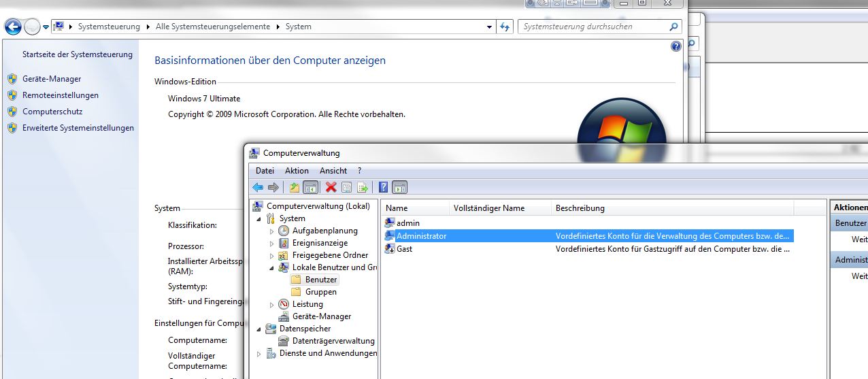
Task: Open the Ansicht menu
Action: (333, 171)
